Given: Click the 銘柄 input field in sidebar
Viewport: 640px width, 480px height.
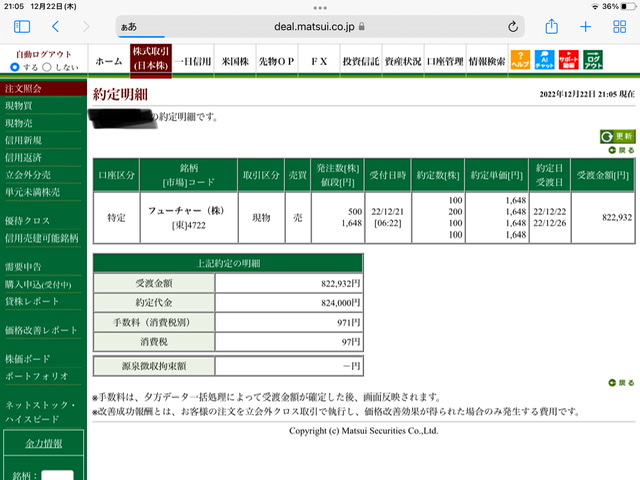Looking at the screenshot, I should coord(58,476).
